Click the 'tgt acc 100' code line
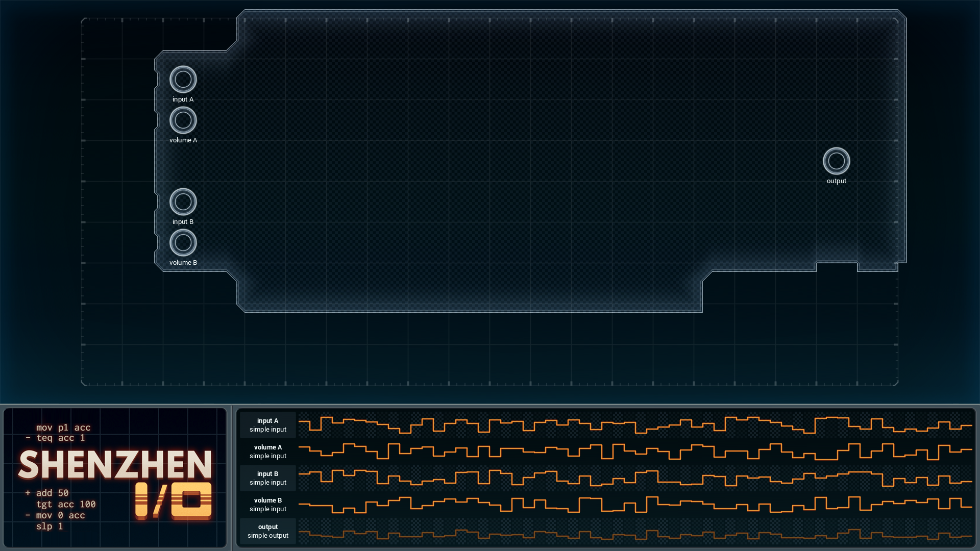 tap(66, 504)
